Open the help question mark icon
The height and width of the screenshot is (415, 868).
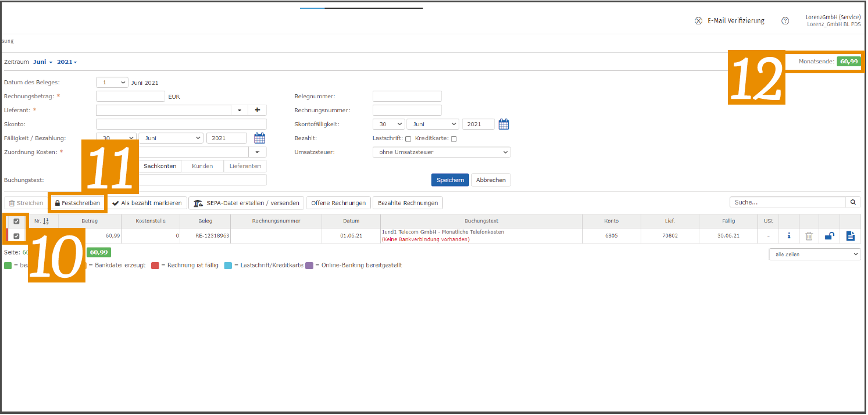click(785, 21)
